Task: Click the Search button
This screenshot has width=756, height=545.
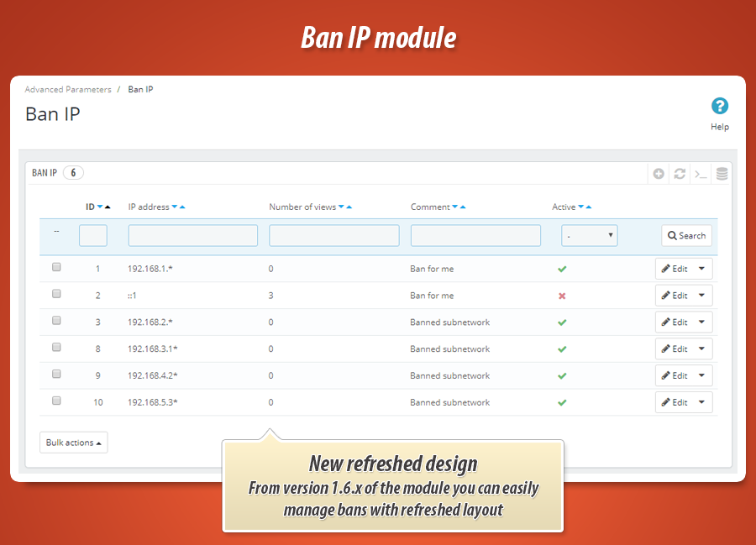Action: [x=686, y=236]
